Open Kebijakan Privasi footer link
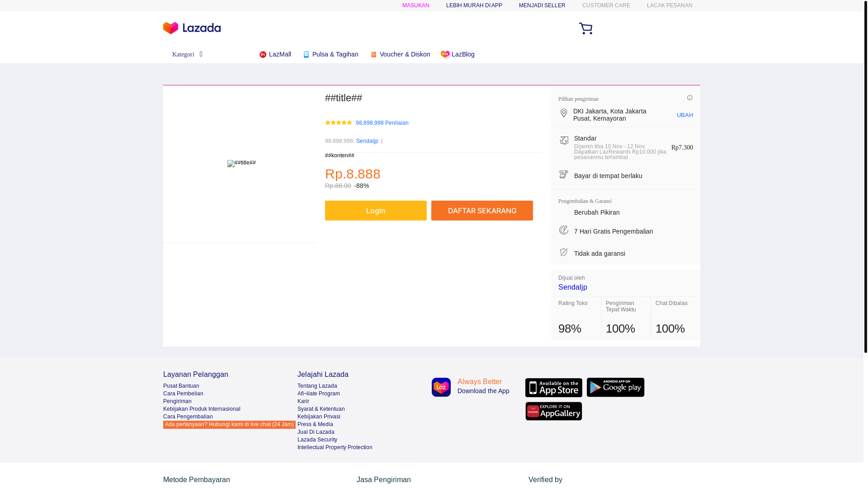The image size is (868, 488). pos(319,417)
